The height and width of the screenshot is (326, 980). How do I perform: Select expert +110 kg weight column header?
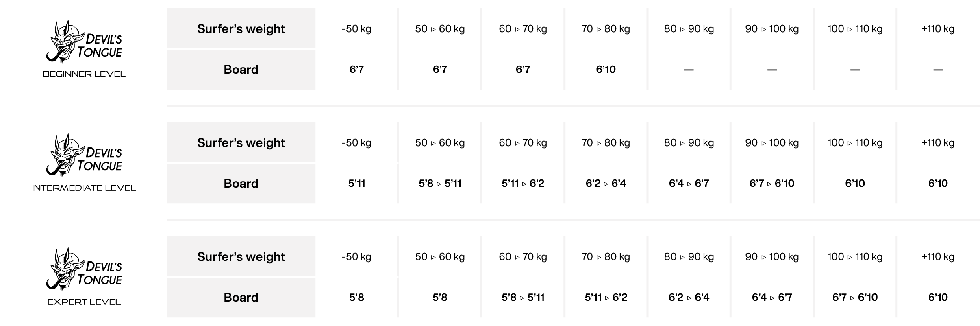click(x=938, y=257)
